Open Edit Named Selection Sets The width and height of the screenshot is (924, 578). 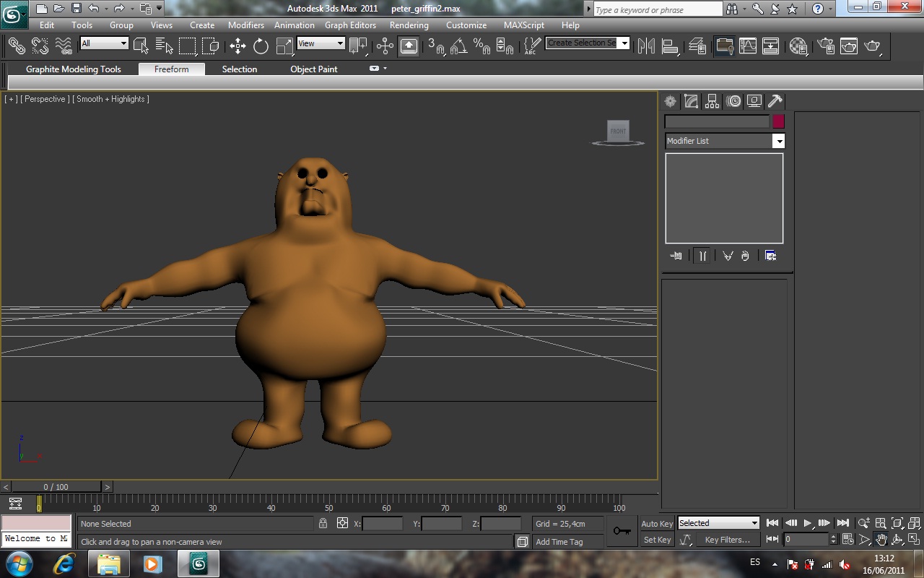coord(531,46)
